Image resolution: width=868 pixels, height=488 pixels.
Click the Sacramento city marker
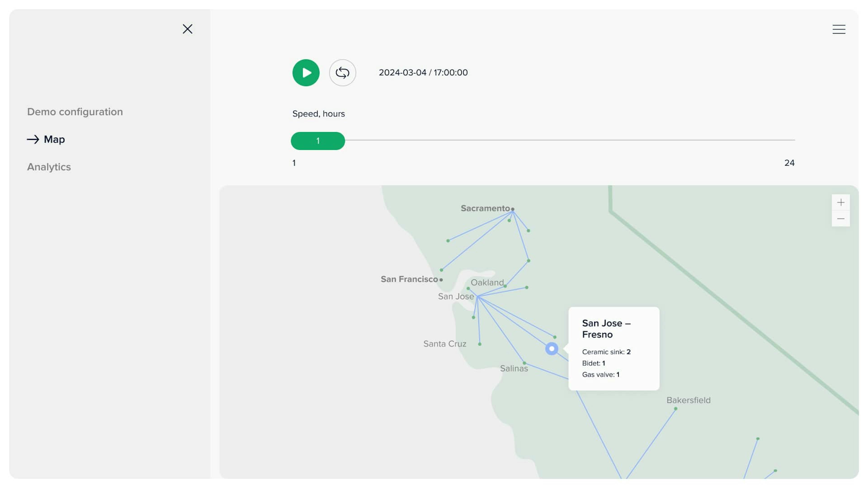pyautogui.click(x=512, y=209)
